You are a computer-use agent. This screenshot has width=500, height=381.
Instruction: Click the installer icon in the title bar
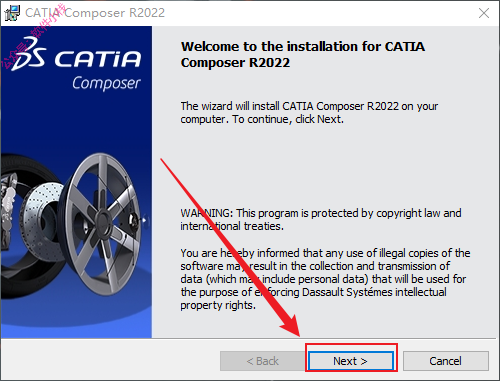point(12,13)
